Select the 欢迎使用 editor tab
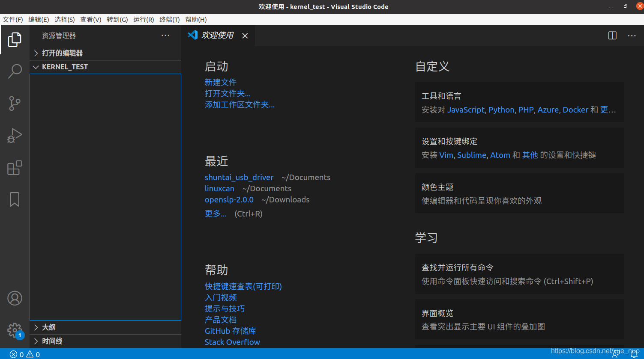Screen dimensions: 644x359 [218, 36]
